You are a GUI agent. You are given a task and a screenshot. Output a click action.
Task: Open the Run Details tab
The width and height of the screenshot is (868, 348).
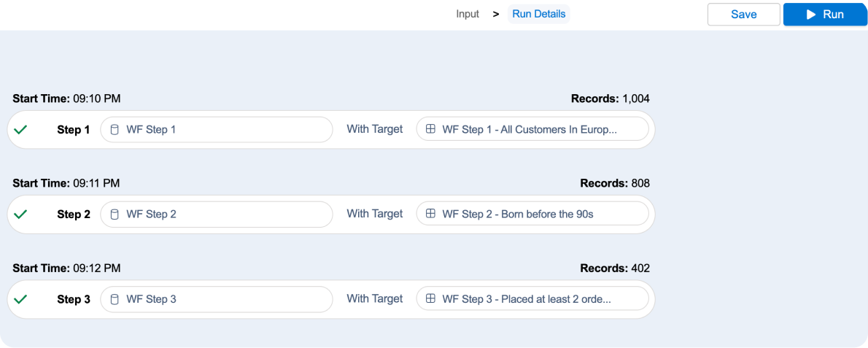pyautogui.click(x=538, y=14)
